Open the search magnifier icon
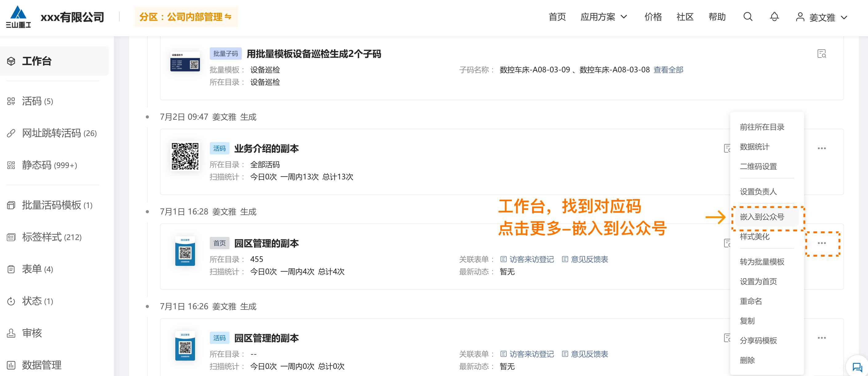This screenshot has height=376, width=868. (748, 17)
